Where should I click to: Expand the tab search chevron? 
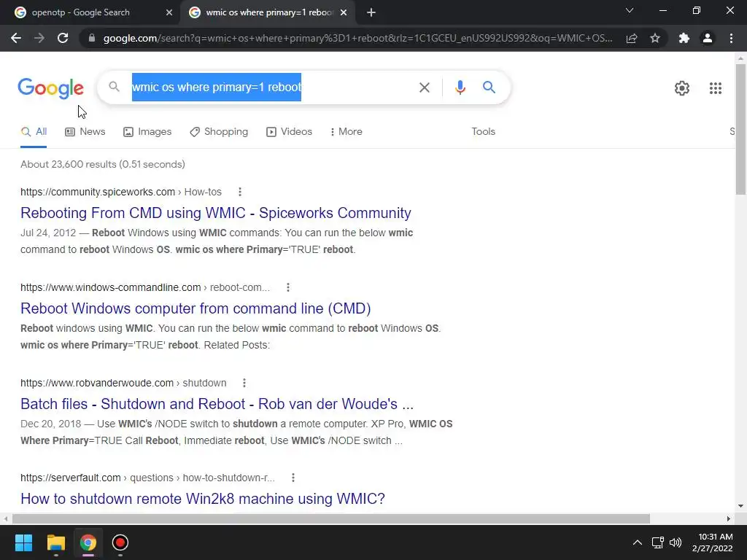tap(630, 10)
